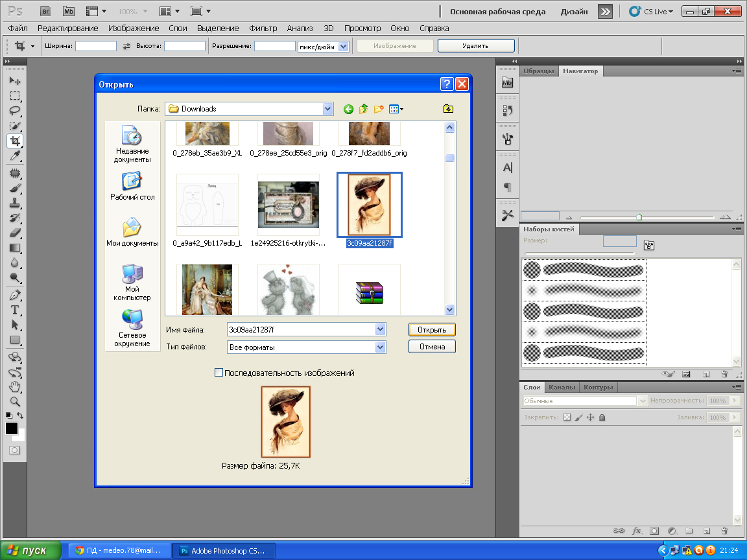Launch Adobe Bridge from top bar
747x560 pixels.
click(x=45, y=12)
